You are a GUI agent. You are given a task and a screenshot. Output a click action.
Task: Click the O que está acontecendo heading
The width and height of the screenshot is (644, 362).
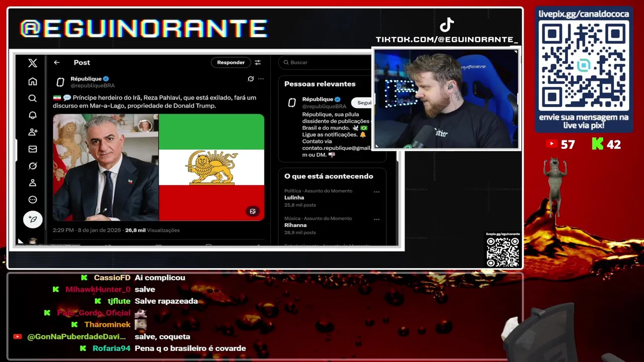click(329, 176)
